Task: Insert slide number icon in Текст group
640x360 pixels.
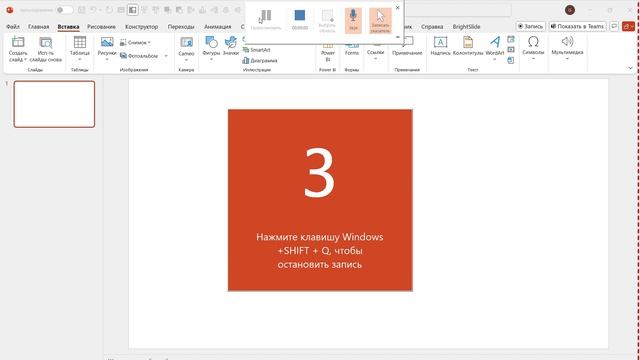Action: pos(511,50)
